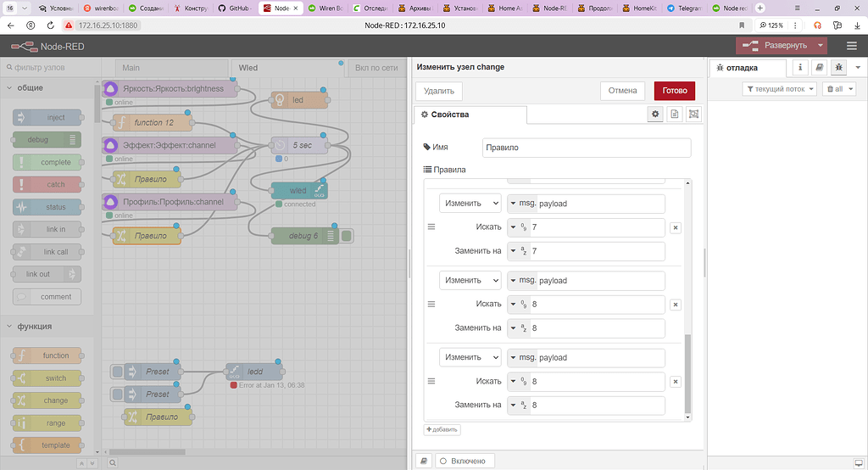
Task: Select the node properties gear icon
Action: 654,114
